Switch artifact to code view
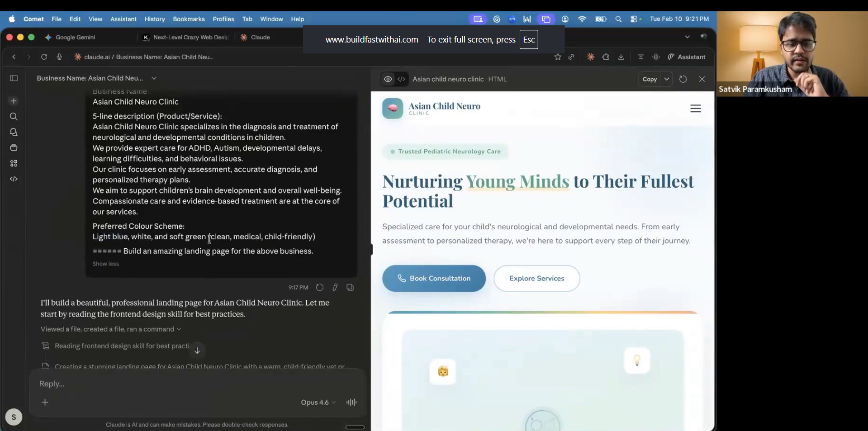The width and height of the screenshot is (868, 431). [401, 79]
